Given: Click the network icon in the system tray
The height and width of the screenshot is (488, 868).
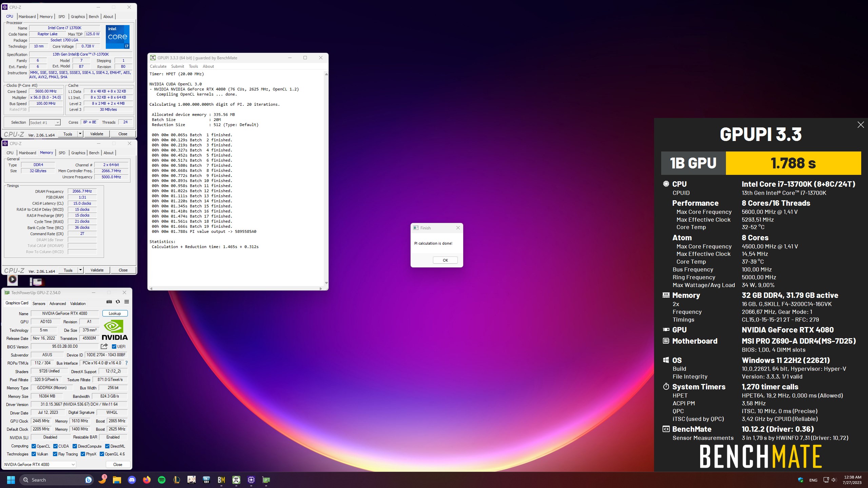Looking at the screenshot, I should [x=826, y=480].
